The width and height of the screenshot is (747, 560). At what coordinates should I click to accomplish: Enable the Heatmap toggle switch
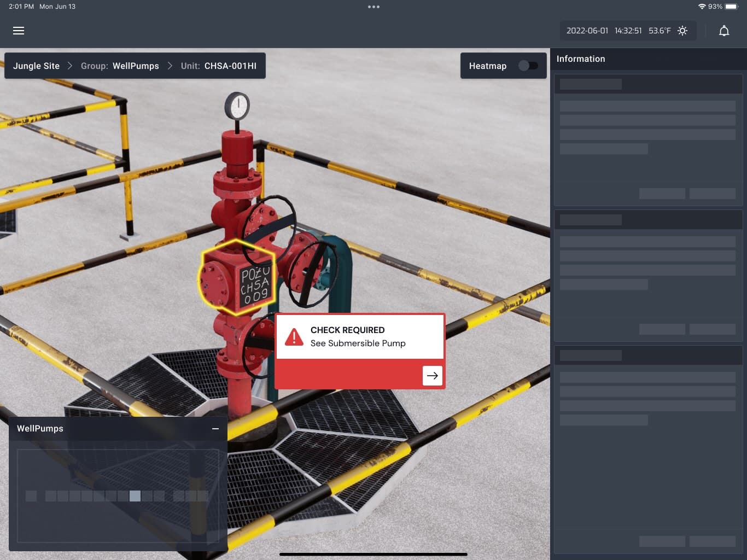(x=528, y=66)
